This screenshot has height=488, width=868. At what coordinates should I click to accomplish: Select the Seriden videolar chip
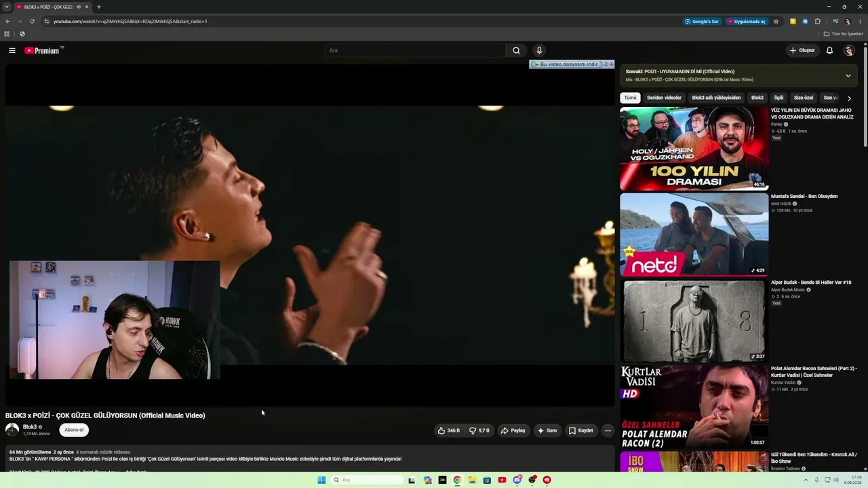point(664,98)
